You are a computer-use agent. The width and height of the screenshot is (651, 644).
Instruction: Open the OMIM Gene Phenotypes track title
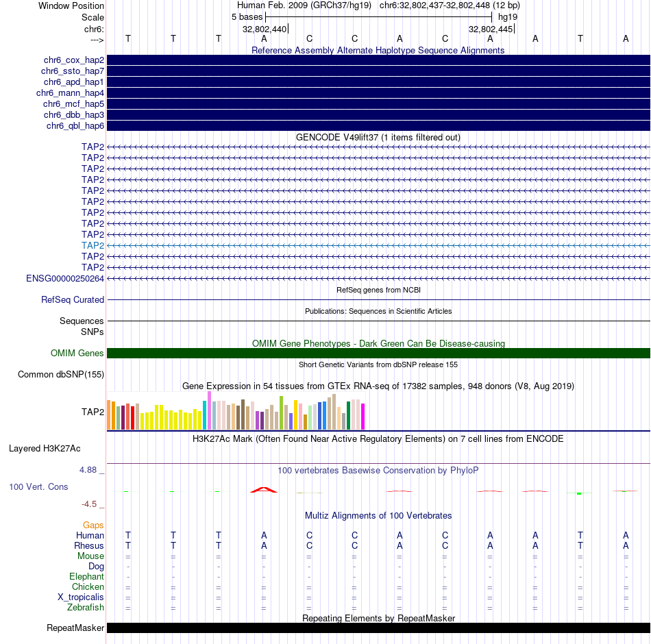378,343
